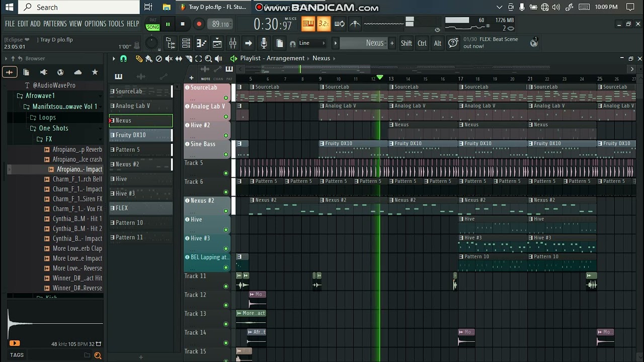Select the FLEX pattern in picker

(141, 208)
